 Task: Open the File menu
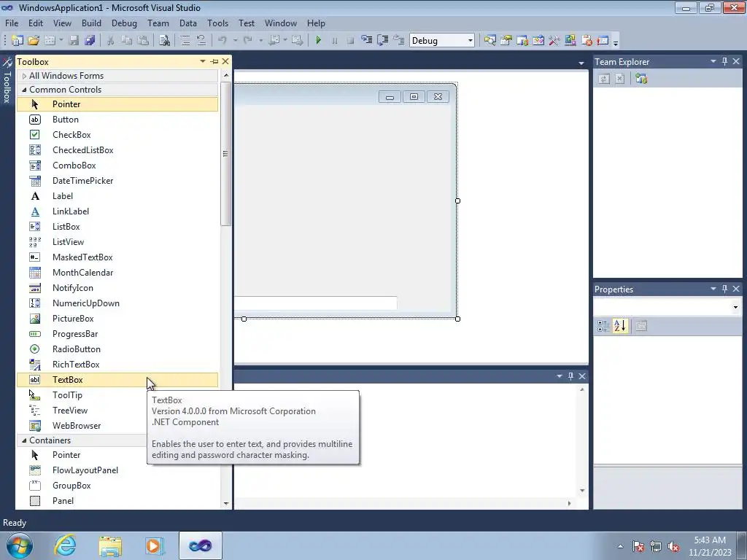click(x=12, y=23)
